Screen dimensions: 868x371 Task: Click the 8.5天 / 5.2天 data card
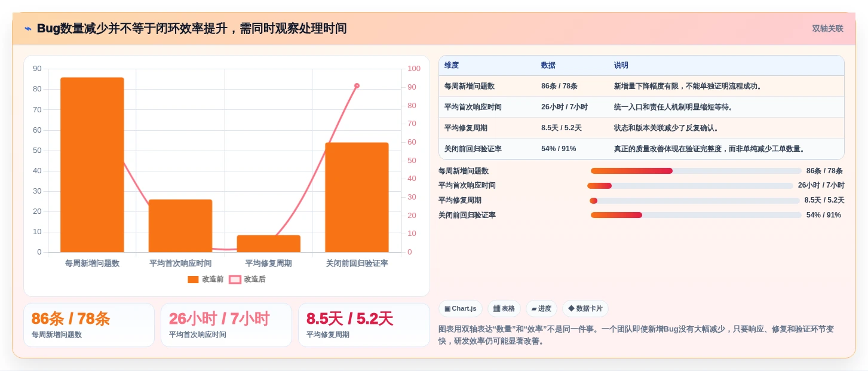(x=364, y=325)
